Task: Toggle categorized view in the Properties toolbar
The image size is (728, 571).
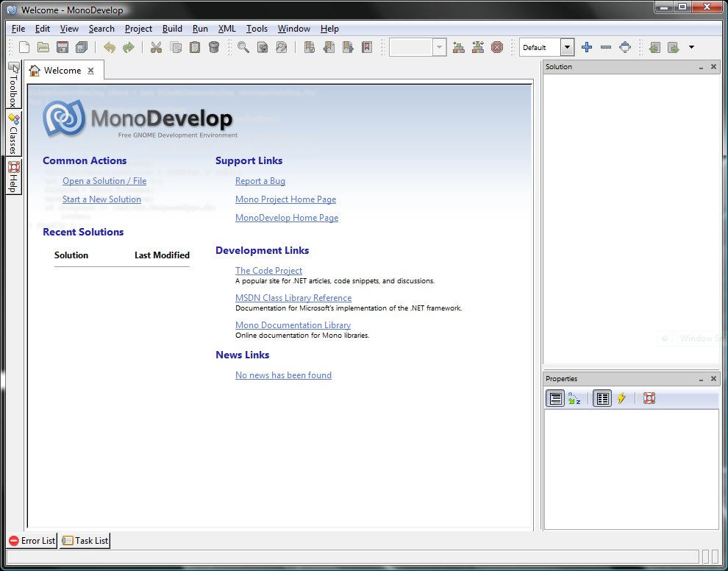Action: [555, 398]
